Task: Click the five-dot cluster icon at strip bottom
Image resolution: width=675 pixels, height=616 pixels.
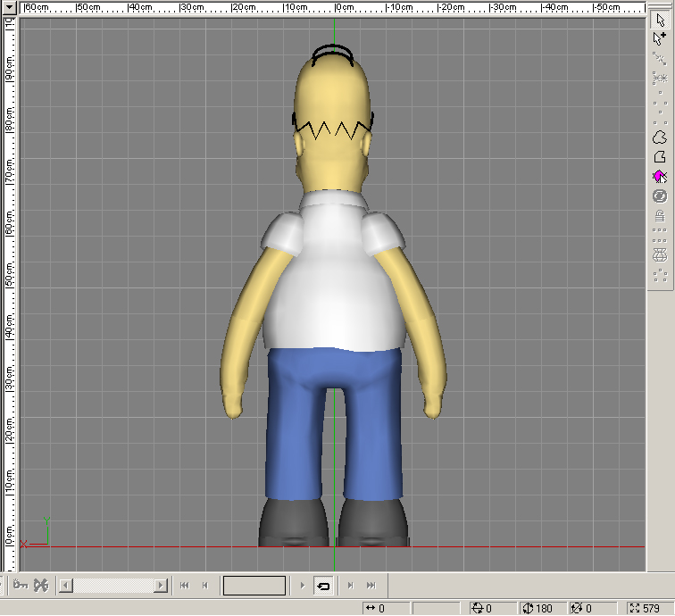Action: coord(660,275)
